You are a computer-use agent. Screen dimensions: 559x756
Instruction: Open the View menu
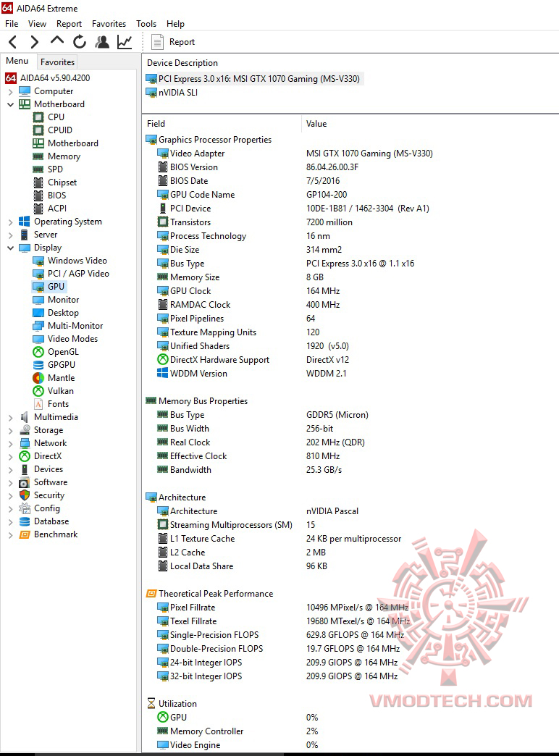pos(37,24)
